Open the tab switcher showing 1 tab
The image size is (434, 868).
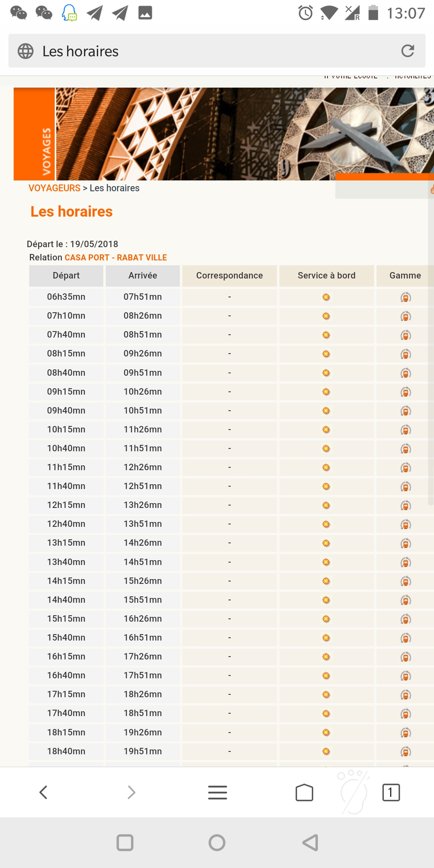(x=391, y=792)
